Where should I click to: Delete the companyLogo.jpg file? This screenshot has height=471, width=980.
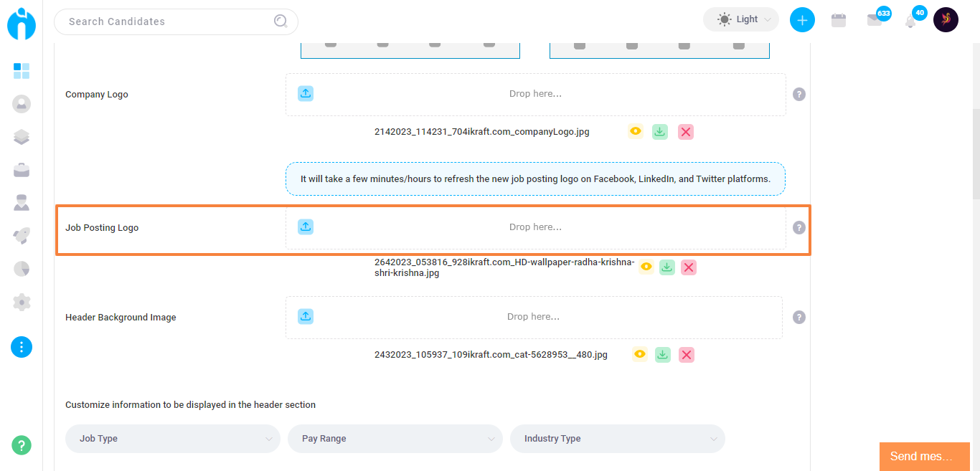pyautogui.click(x=686, y=132)
